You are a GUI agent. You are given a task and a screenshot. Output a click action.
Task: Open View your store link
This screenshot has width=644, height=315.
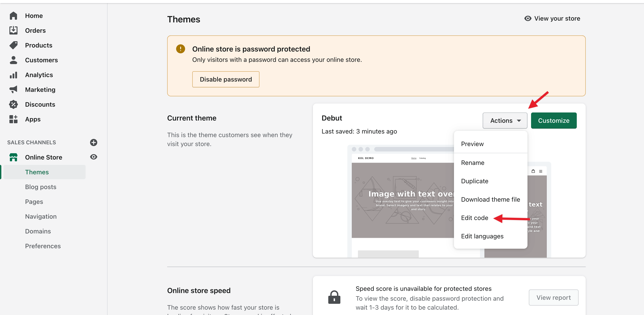(552, 19)
